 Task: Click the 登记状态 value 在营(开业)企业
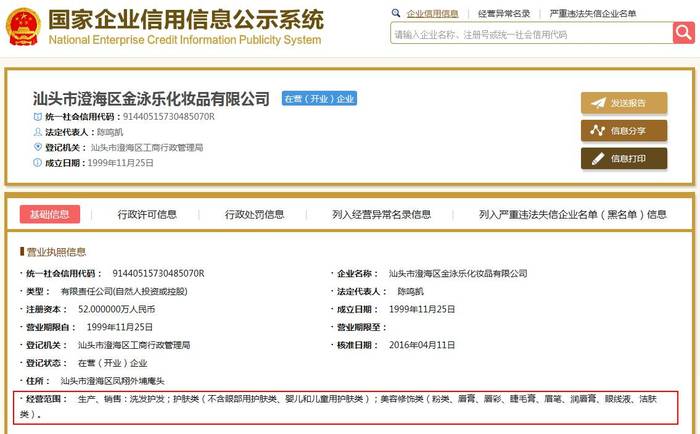click(x=112, y=363)
